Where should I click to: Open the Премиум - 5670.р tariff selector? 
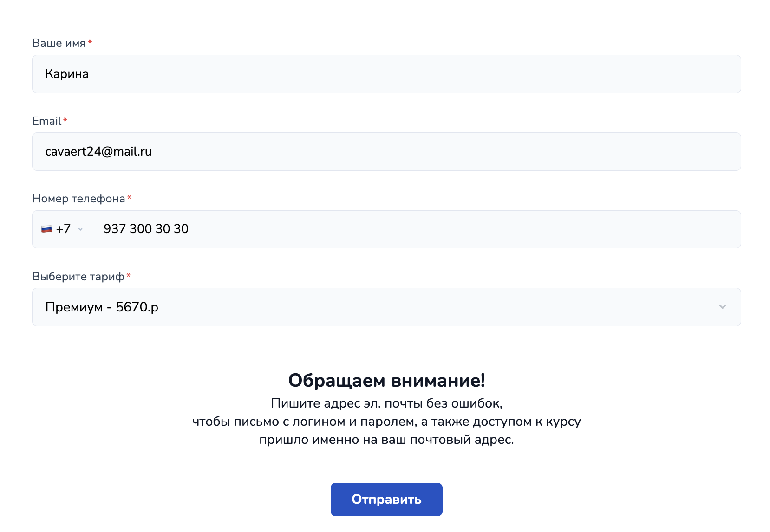point(386,307)
